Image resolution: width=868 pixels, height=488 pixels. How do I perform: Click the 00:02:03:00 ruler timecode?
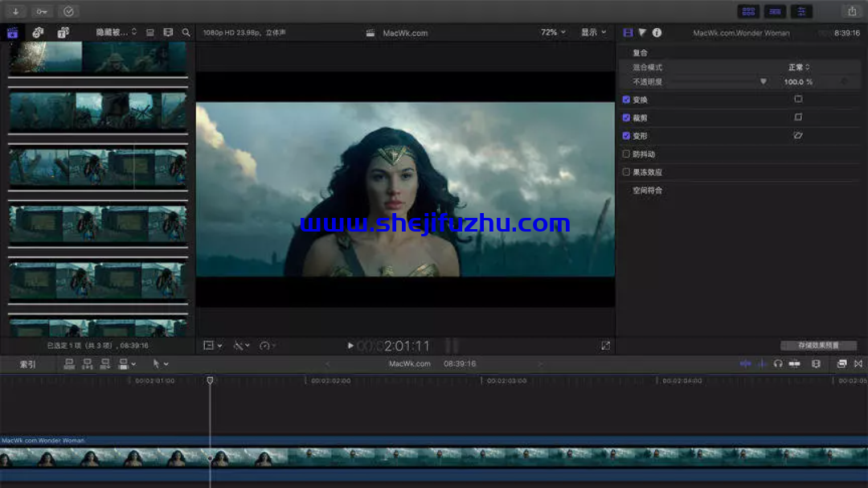[x=506, y=381]
